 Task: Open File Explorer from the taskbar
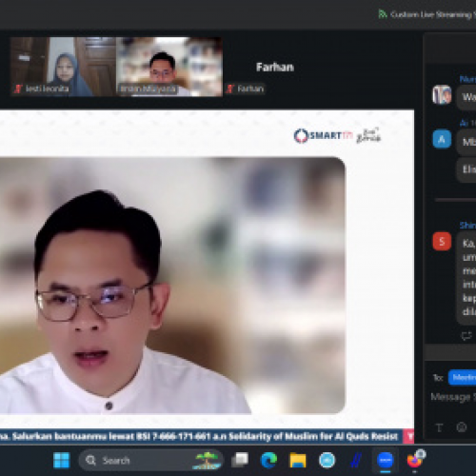(297, 460)
